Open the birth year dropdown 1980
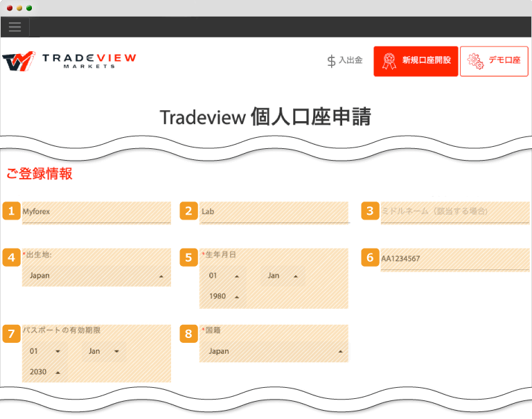The width and height of the screenshot is (532, 419). click(224, 296)
